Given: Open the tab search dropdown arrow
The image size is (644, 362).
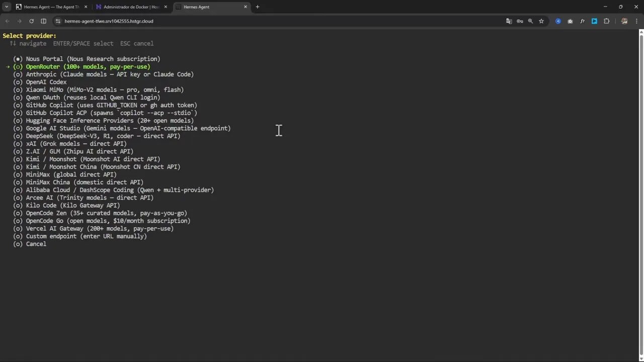Looking at the screenshot, I should (7, 7).
